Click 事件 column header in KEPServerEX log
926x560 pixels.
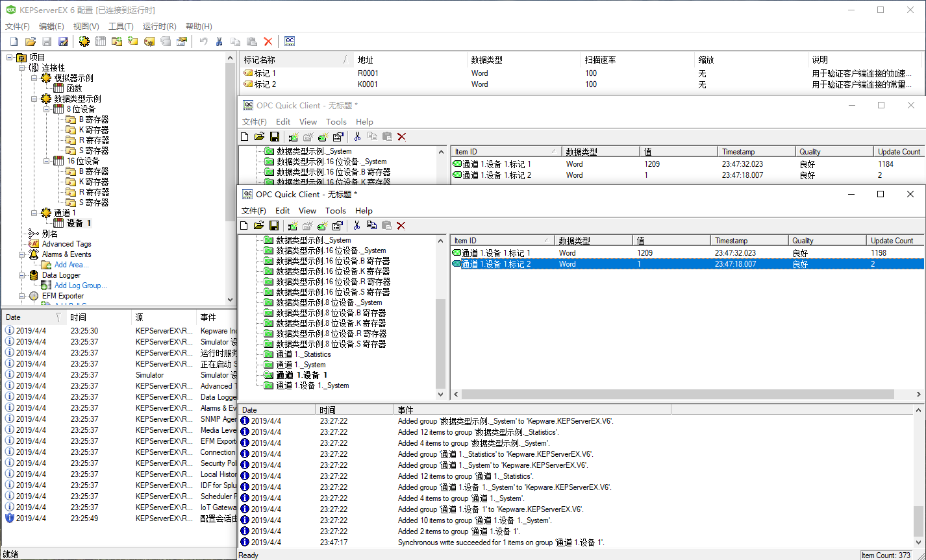(x=217, y=317)
